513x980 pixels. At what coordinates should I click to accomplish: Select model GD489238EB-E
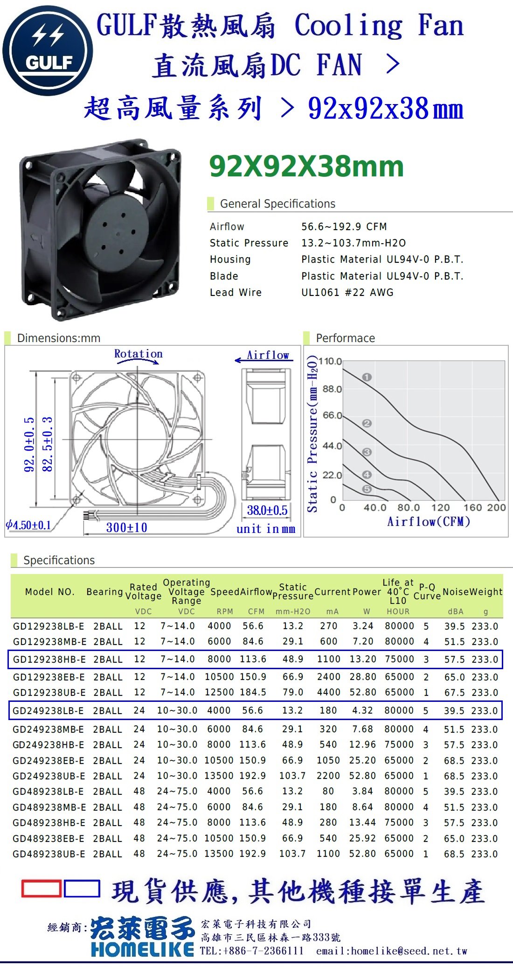[x=49, y=839]
